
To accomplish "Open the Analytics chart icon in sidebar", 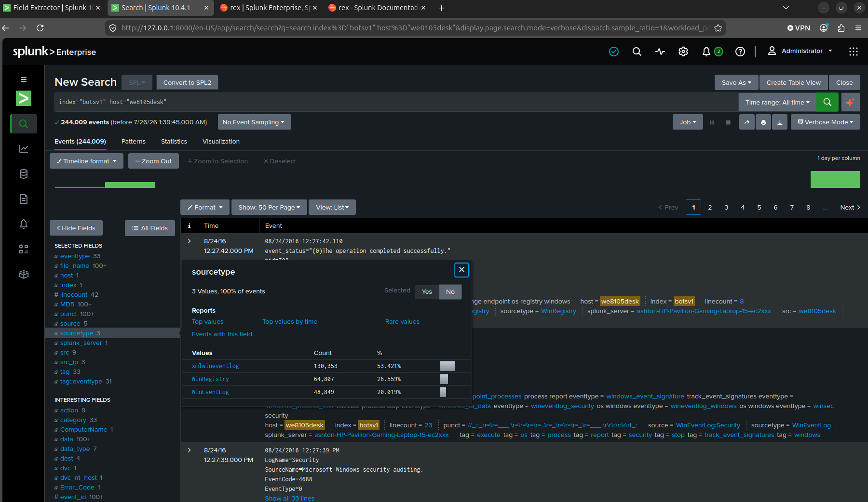I will click(x=23, y=149).
